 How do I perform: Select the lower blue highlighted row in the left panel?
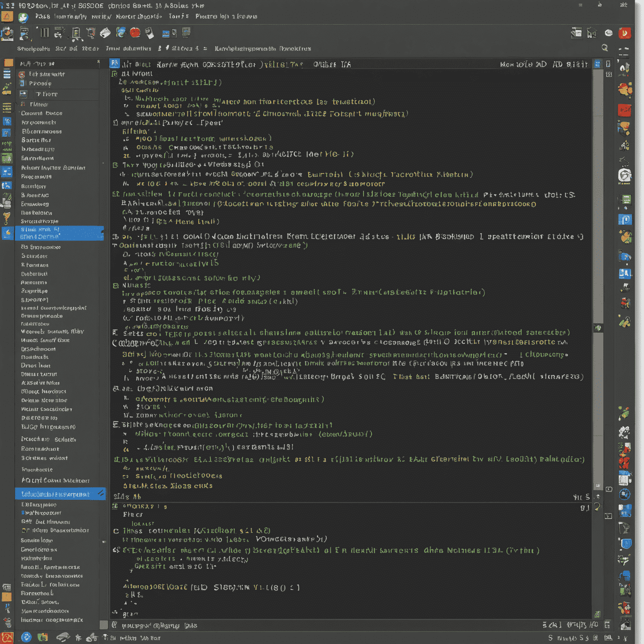[x=60, y=494]
